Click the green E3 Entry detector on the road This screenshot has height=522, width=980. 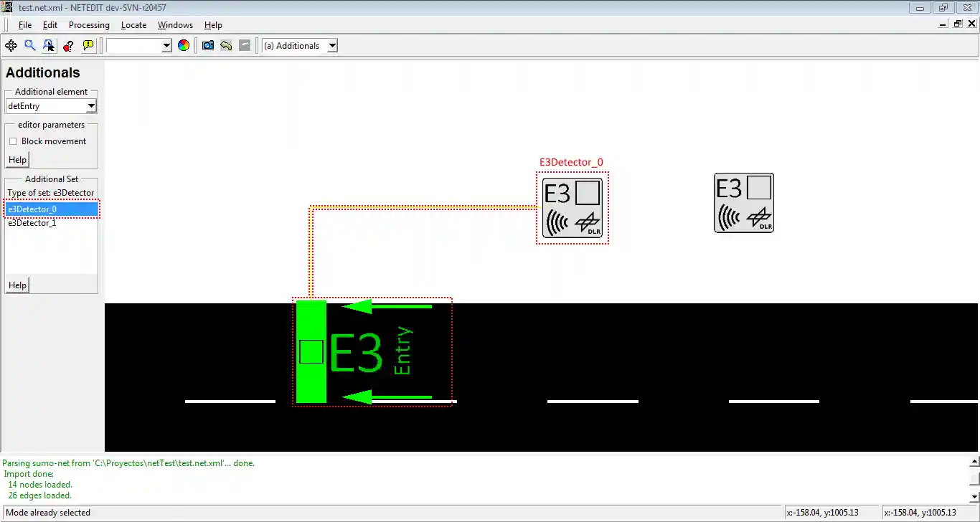click(372, 352)
